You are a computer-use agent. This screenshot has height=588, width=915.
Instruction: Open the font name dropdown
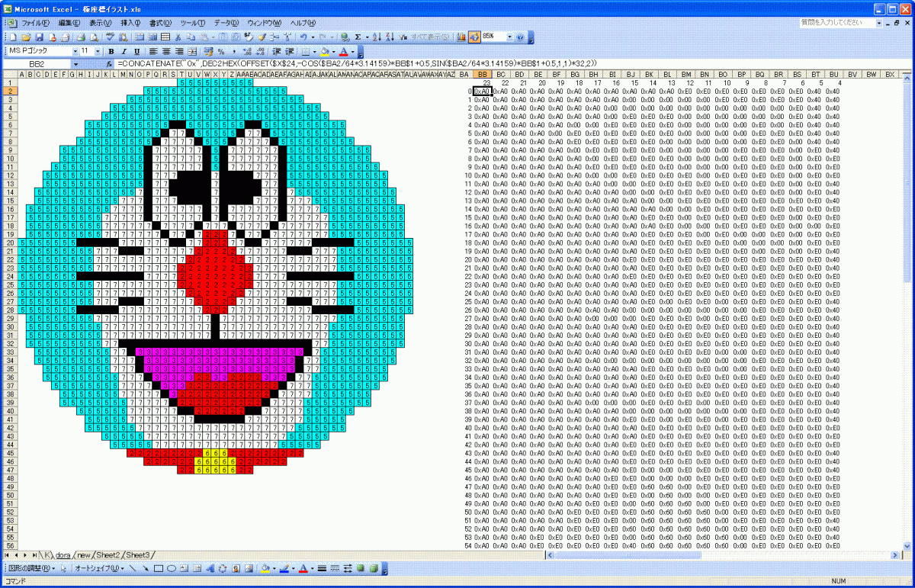75,51
